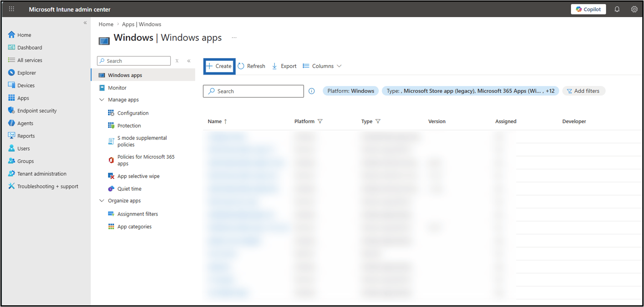644x307 pixels.
Task: Click the info icon beside search
Action: pyautogui.click(x=312, y=91)
